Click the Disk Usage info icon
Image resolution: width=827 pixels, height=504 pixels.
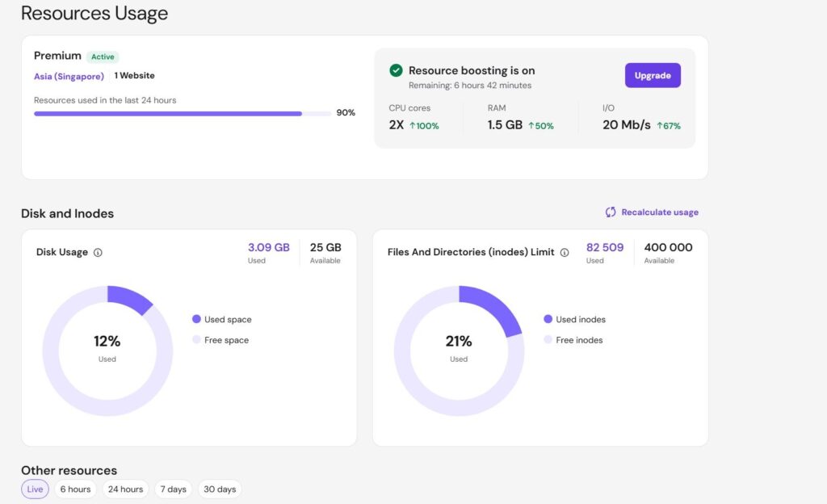(98, 253)
